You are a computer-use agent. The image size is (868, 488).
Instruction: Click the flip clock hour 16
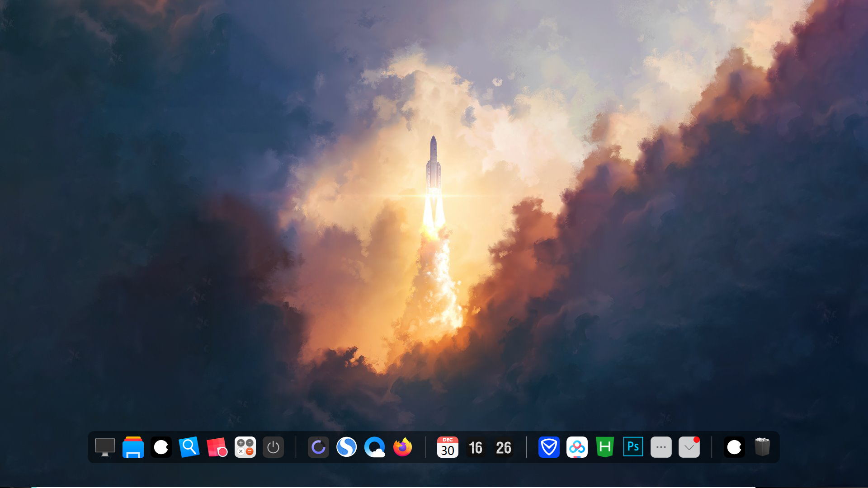[476, 447]
